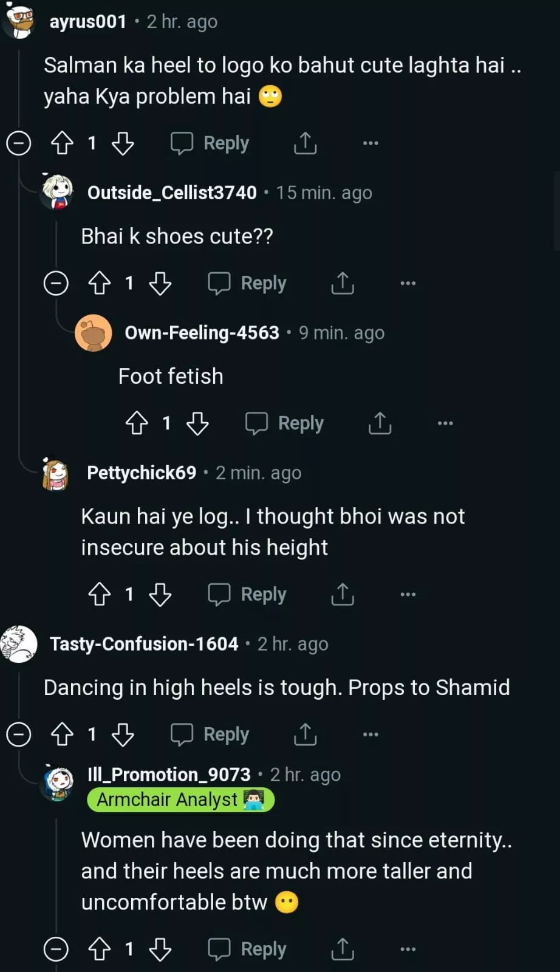The height and width of the screenshot is (972, 560).
Task: Downvote Pettychick69's comment
Action: [160, 595]
